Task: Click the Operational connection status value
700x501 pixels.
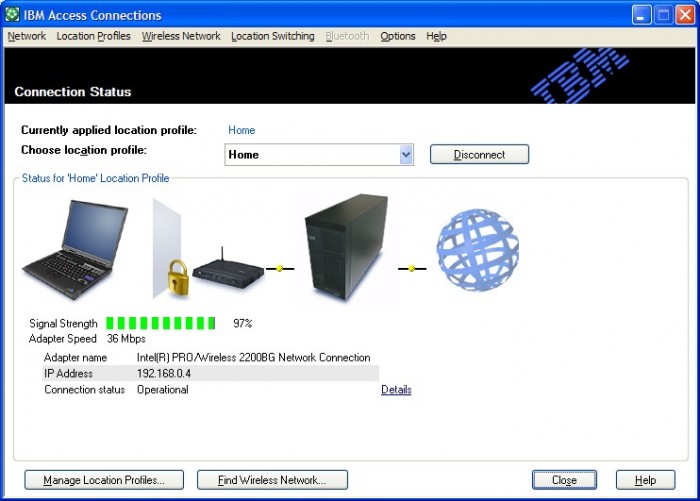Action: point(162,390)
